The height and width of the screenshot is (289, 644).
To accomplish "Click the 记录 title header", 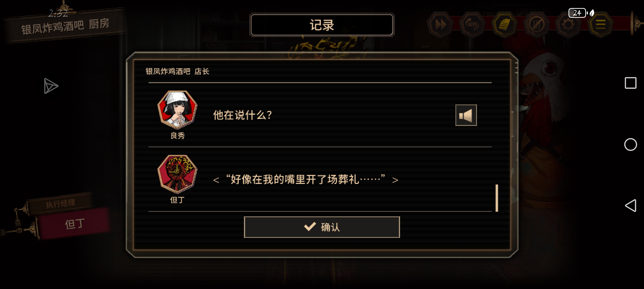I will pyautogui.click(x=322, y=25).
